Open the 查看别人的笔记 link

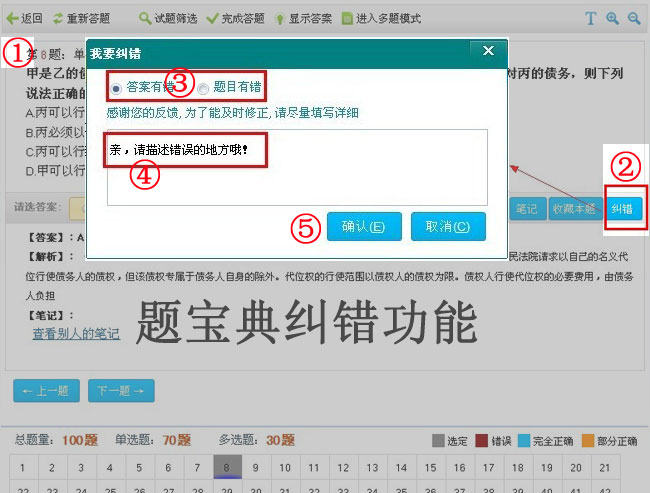click(76, 334)
